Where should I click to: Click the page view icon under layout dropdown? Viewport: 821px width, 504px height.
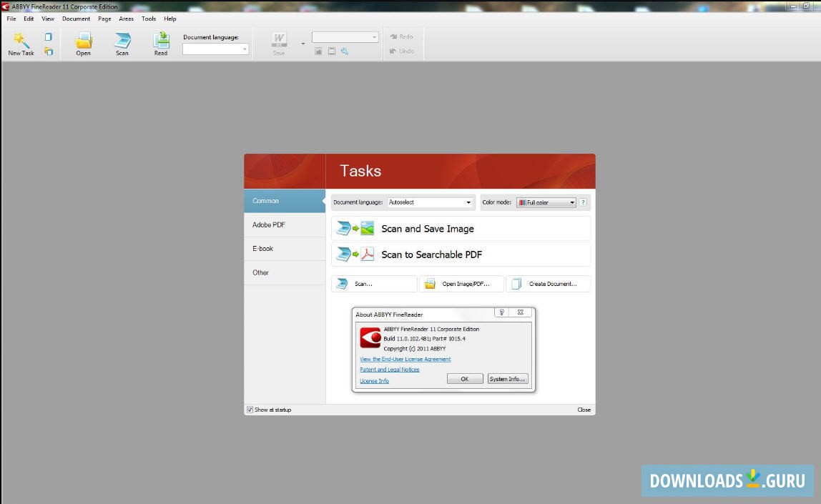pyautogui.click(x=331, y=51)
